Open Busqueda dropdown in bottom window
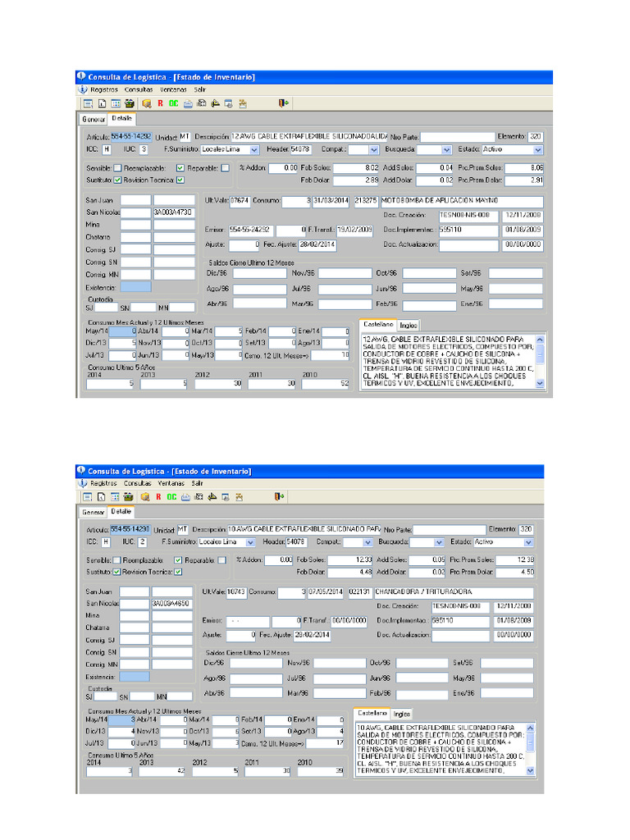Image resolution: width=630 pixels, height=840 pixels. (438, 542)
